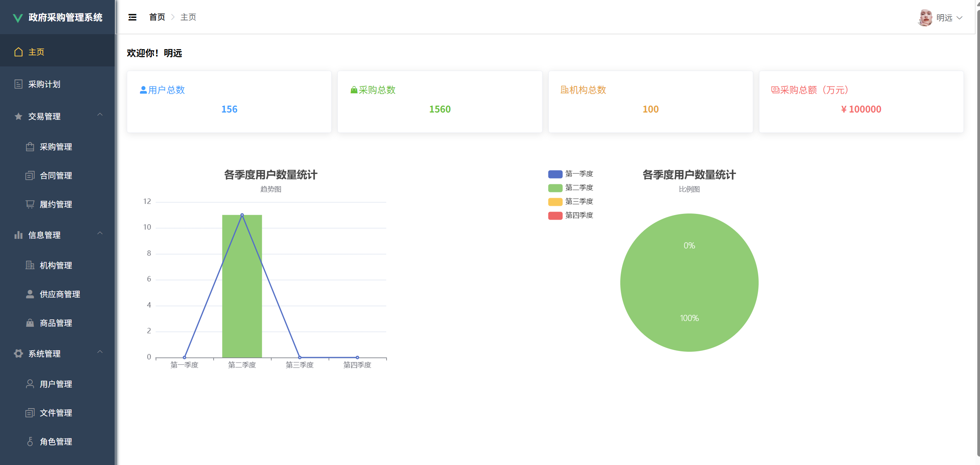Click the shopping bag icon beside 采购管理
Image resolution: width=980 pixels, height=465 pixels.
30,147
